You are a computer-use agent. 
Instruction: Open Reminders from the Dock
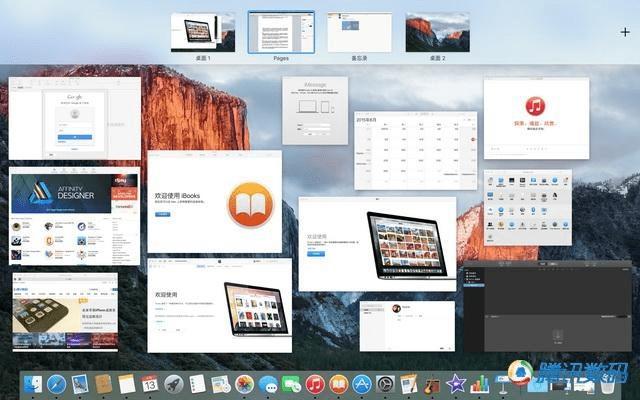pos(198,384)
